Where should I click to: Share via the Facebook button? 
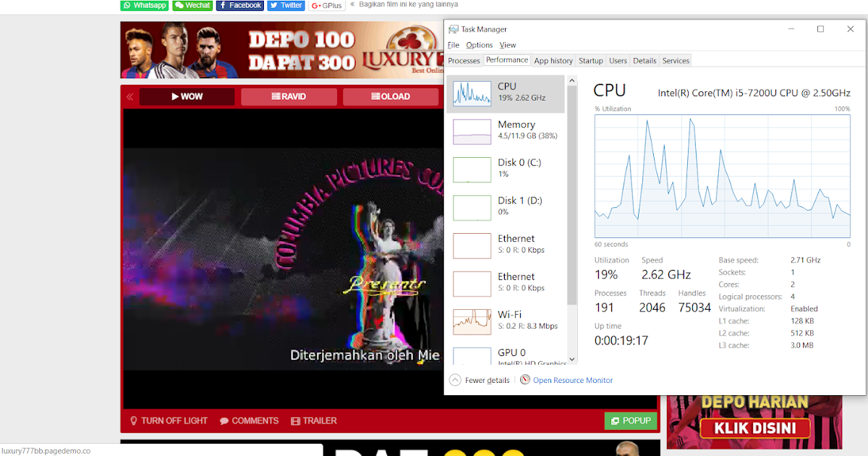240,5
